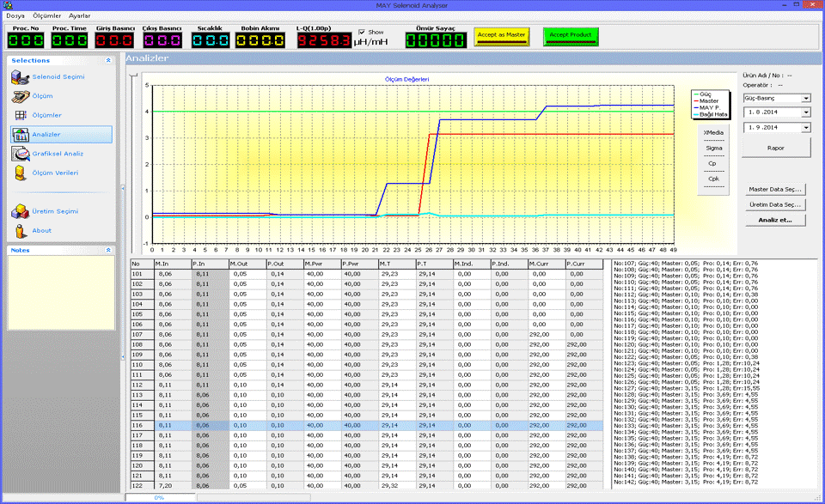This screenshot has width=825, height=504.
Task: Collapse the Notes panel
Action: click(108, 250)
